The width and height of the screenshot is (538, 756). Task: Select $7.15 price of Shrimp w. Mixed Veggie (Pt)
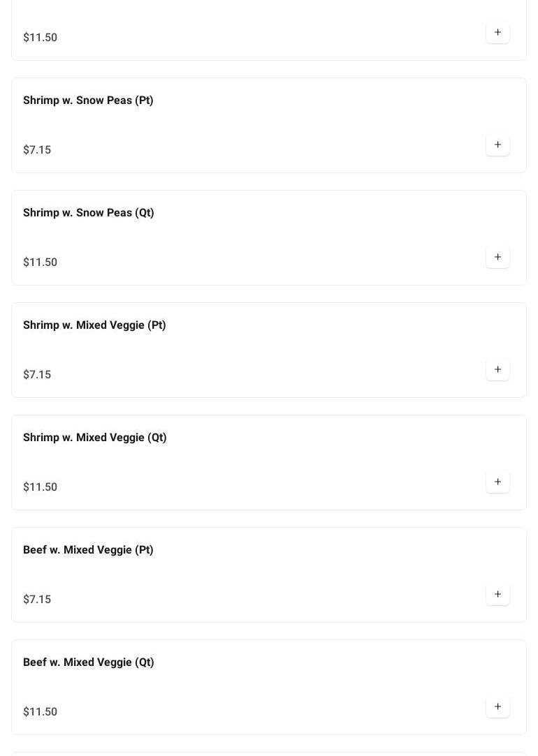click(x=37, y=375)
